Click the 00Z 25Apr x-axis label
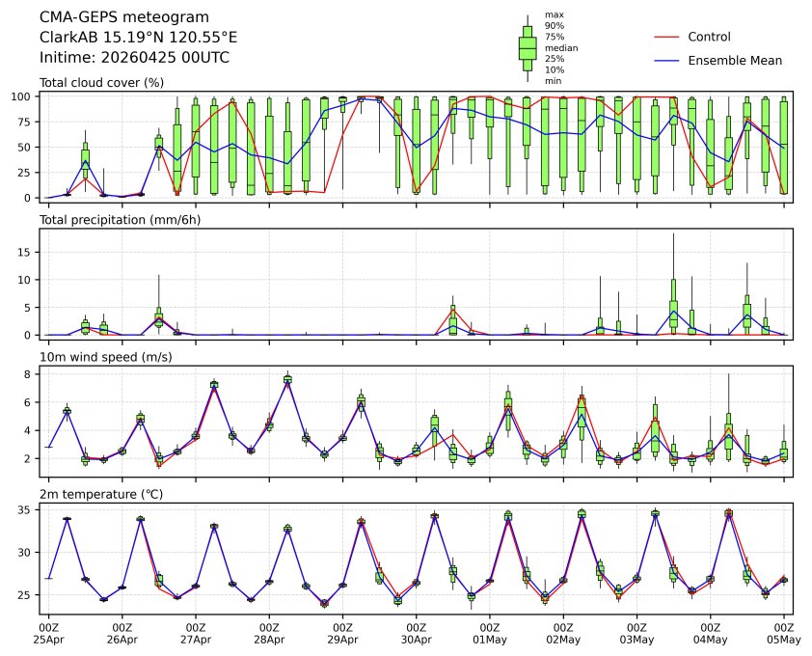 (x=48, y=633)
